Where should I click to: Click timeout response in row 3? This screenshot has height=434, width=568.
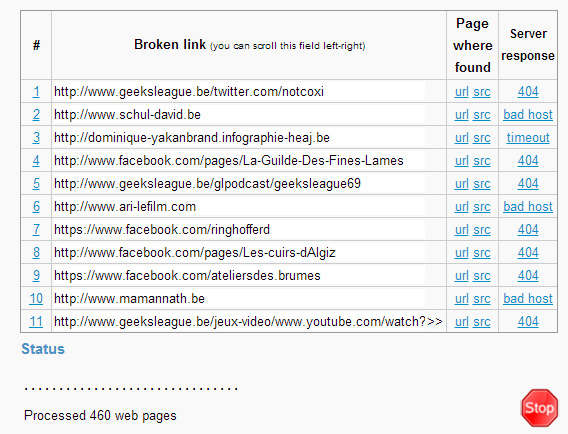click(x=528, y=138)
